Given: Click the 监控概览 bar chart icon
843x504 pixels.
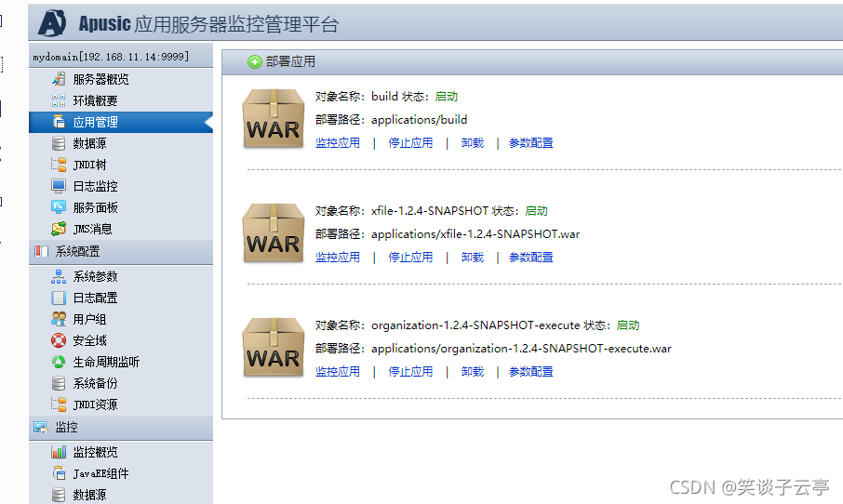Looking at the screenshot, I should pyautogui.click(x=59, y=452).
